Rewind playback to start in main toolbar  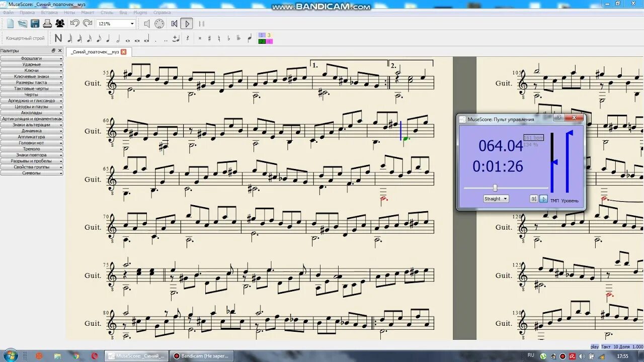click(174, 24)
